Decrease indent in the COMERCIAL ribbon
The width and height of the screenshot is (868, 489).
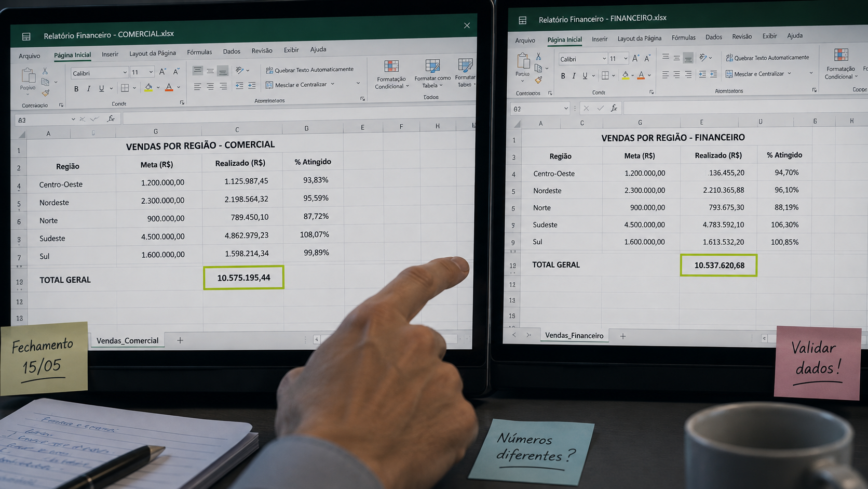coord(239,86)
